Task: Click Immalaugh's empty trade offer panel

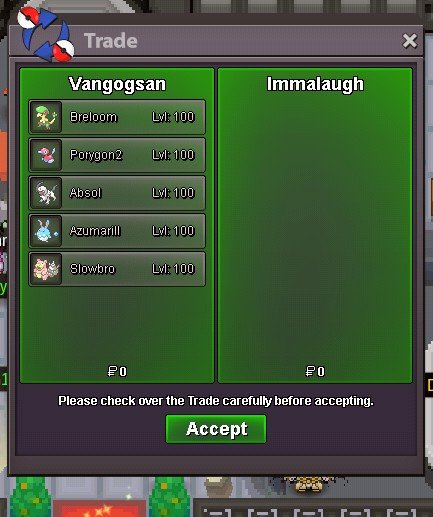Action: coord(315,226)
